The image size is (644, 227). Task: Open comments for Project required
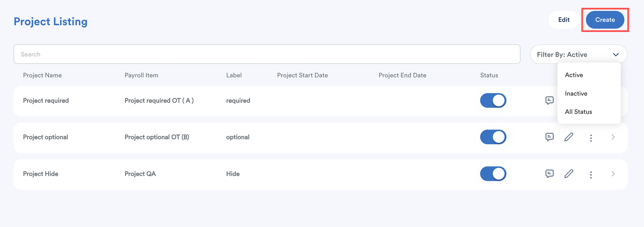[x=549, y=100]
